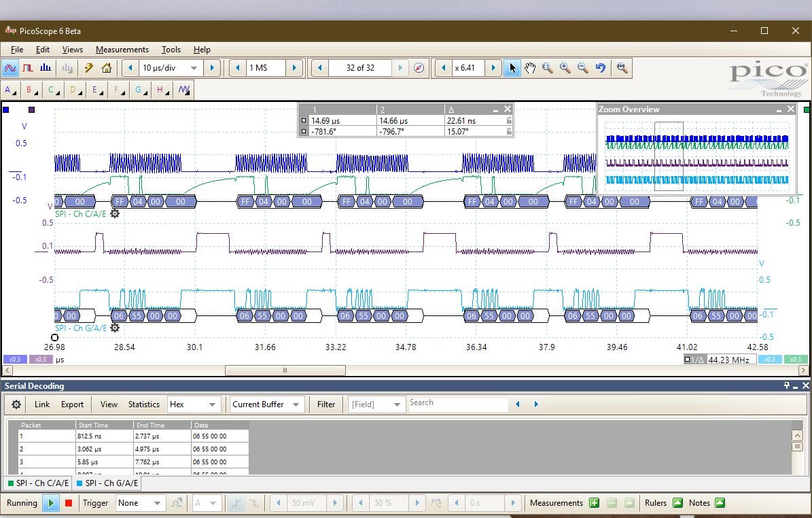Open the Rulers legend button
Viewport: 812px width, 518px height.
coord(677,503)
